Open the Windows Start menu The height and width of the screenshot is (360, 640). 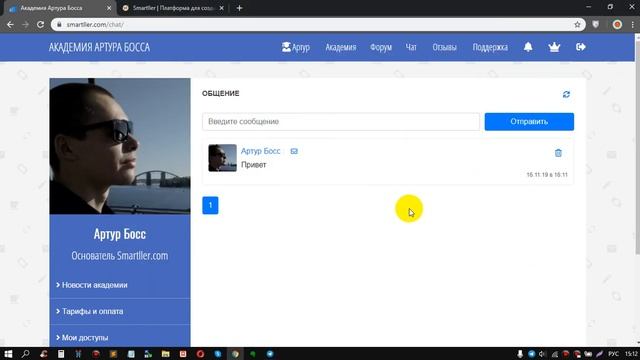[8, 354]
